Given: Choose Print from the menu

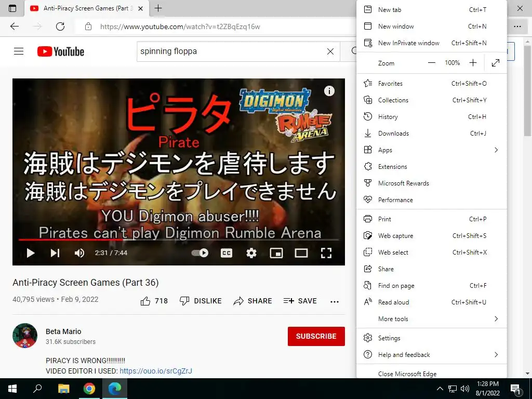Looking at the screenshot, I should (x=432, y=219).
